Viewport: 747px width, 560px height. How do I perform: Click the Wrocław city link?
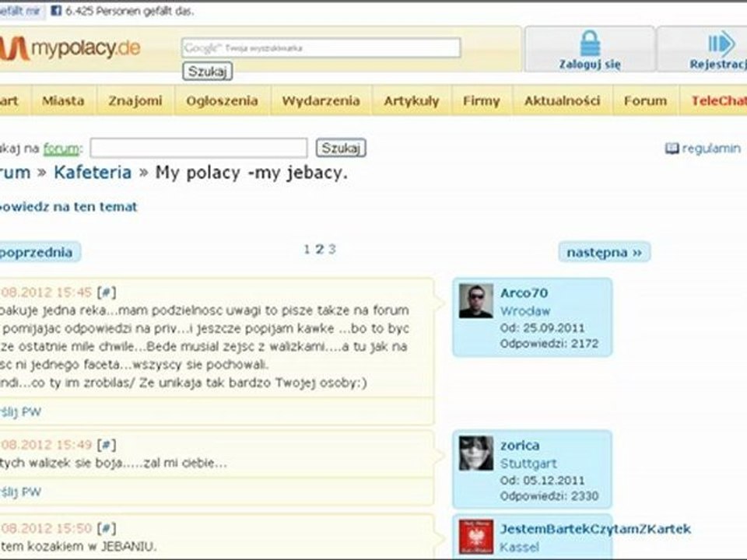525,311
